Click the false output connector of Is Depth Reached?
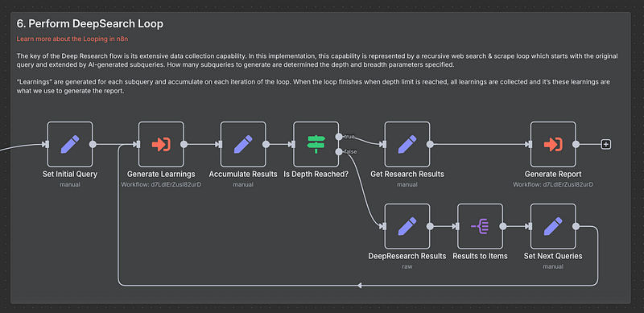 click(338, 152)
